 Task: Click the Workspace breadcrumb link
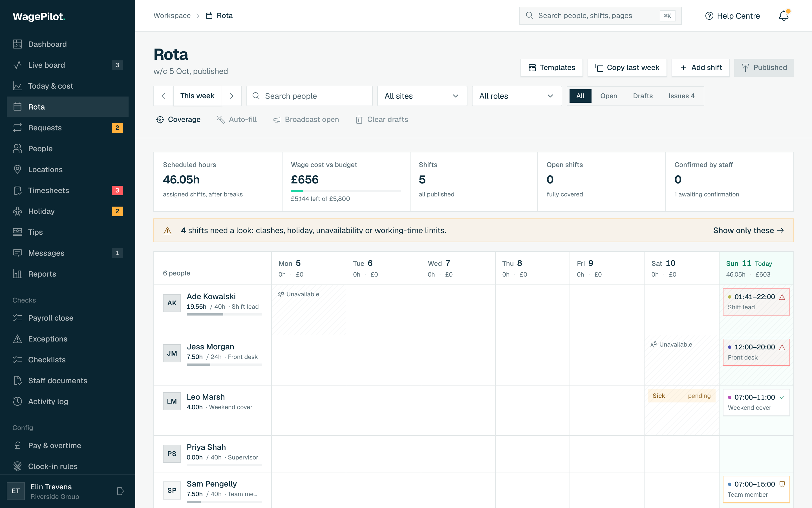point(172,16)
